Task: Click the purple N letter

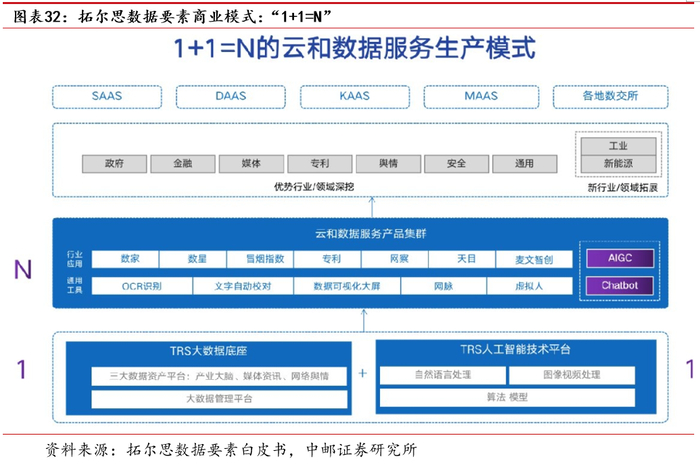Action: (x=23, y=270)
